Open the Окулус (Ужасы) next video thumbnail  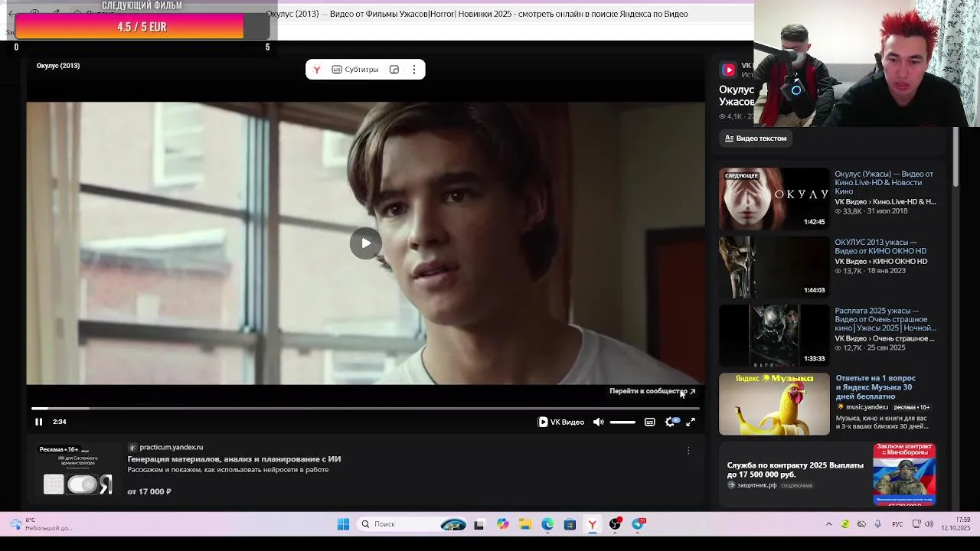(x=774, y=199)
